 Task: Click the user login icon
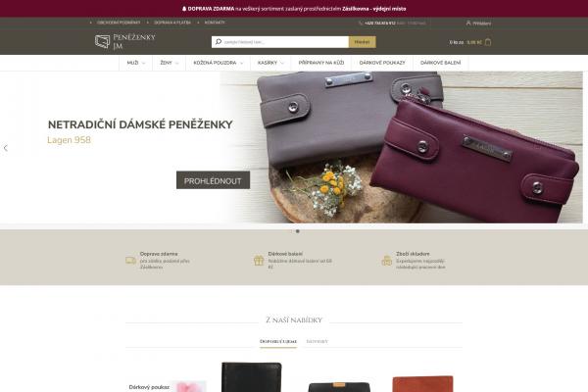point(468,23)
